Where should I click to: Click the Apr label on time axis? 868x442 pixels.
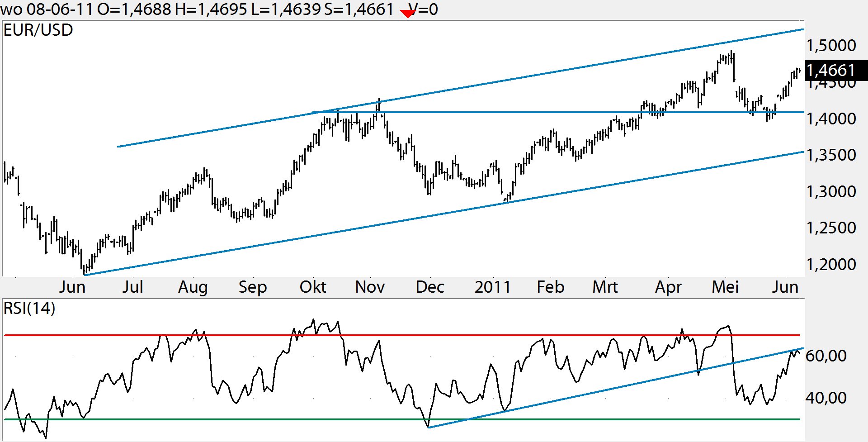point(668,288)
